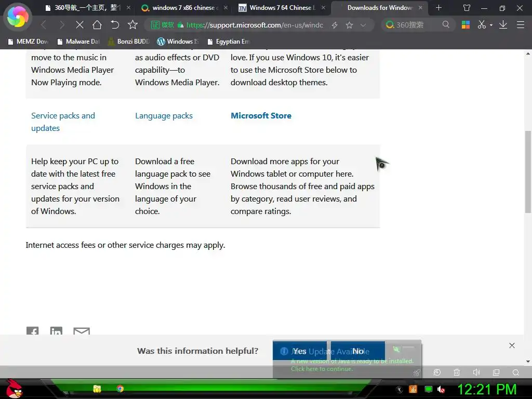532x399 pixels.
Task: Close the 360导航 tab
Action: click(128, 7)
